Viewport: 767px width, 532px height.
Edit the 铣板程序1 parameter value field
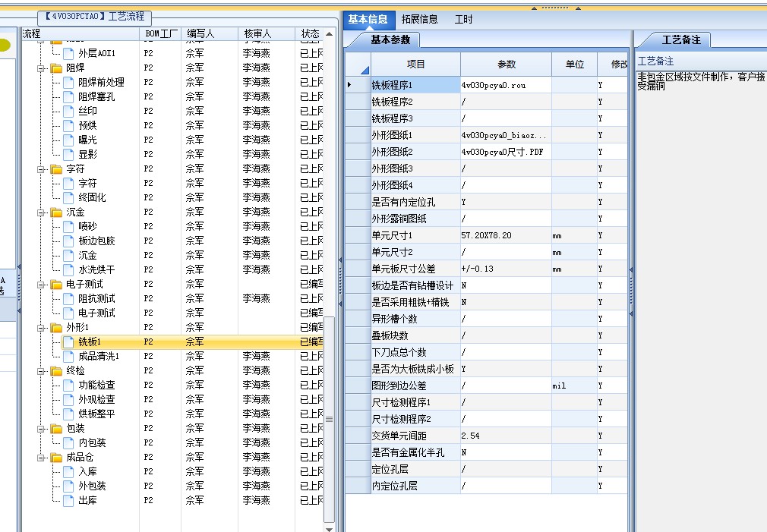tap(506, 85)
